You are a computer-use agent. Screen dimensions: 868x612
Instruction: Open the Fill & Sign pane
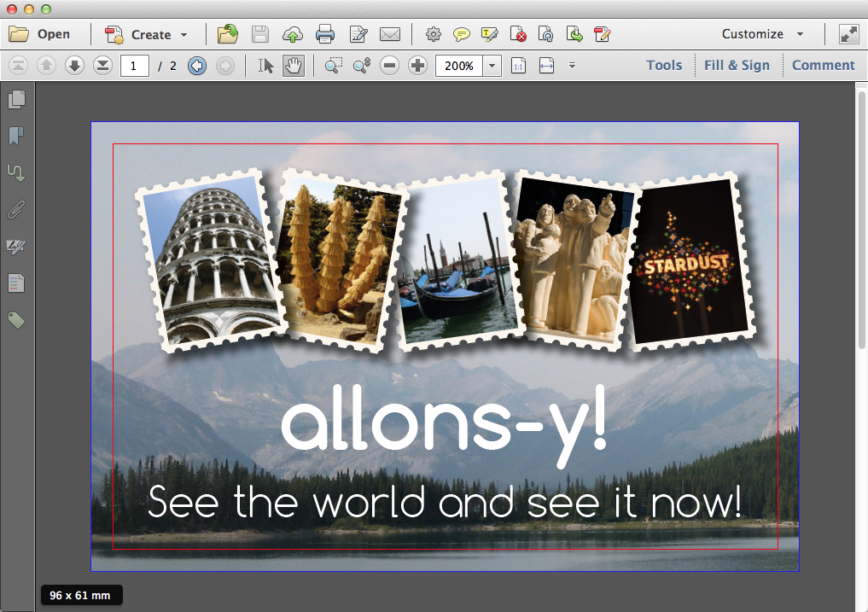tap(737, 66)
